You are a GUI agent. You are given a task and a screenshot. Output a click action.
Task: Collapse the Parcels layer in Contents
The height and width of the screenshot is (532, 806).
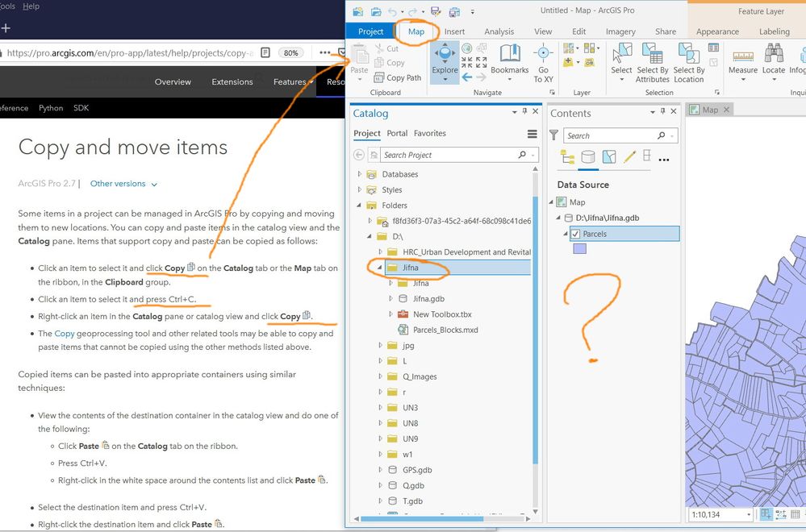566,234
